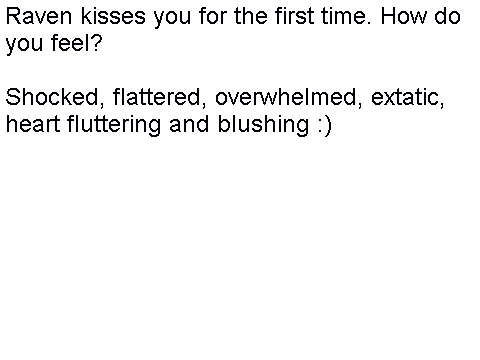Click the word "for" in the question
This screenshot has width=480, height=360.
tap(213, 16)
